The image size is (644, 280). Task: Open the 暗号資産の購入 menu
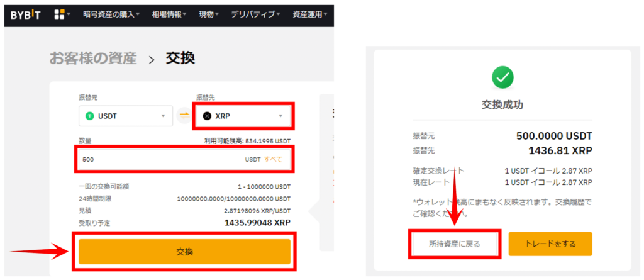click(x=111, y=15)
